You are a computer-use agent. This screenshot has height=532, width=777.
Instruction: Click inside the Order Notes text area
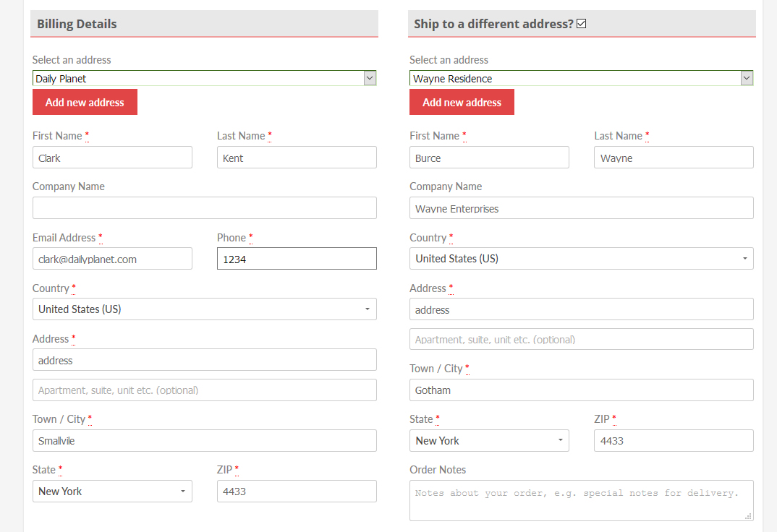click(581, 500)
